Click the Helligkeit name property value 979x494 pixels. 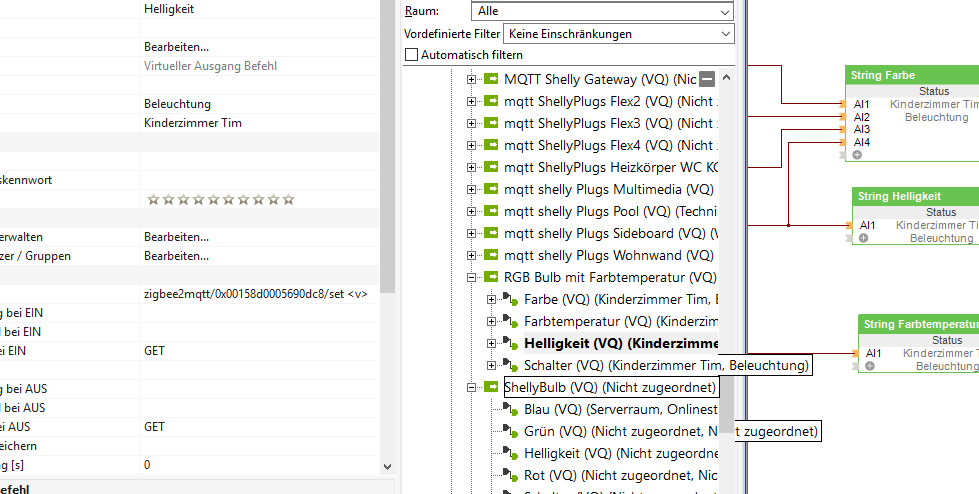pos(169,9)
